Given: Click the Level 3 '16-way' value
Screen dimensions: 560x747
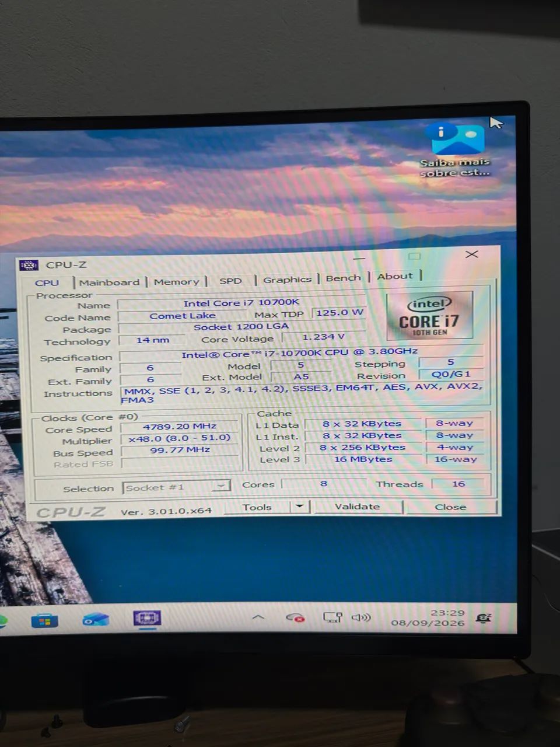Looking at the screenshot, I should [456, 459].
